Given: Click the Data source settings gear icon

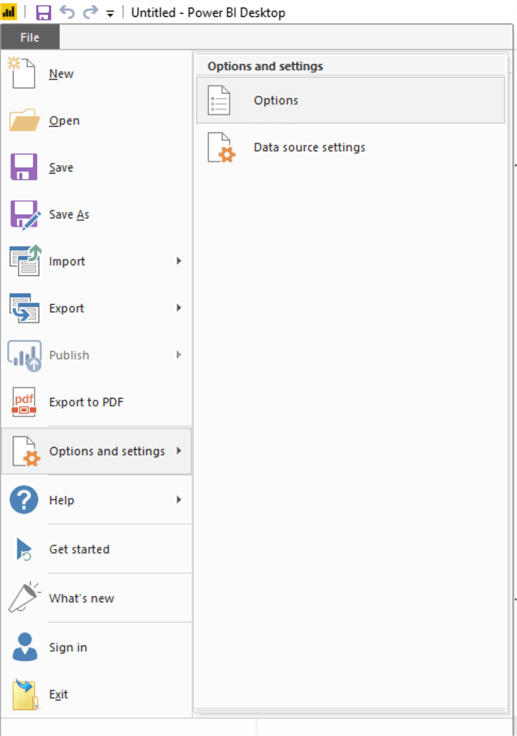Looking at the screenshot, I should coord(221,148).
